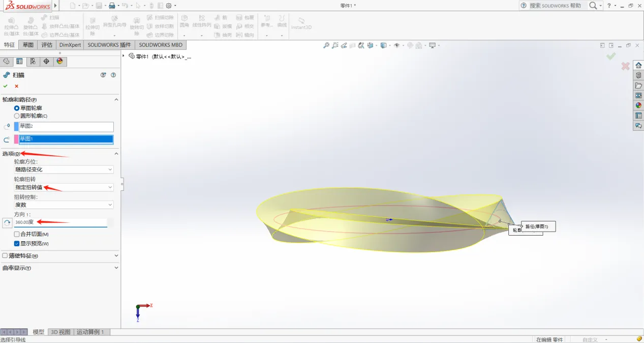Switch to the PropertyManager tab icon
The image size is (644, 343).
point(19,62)
